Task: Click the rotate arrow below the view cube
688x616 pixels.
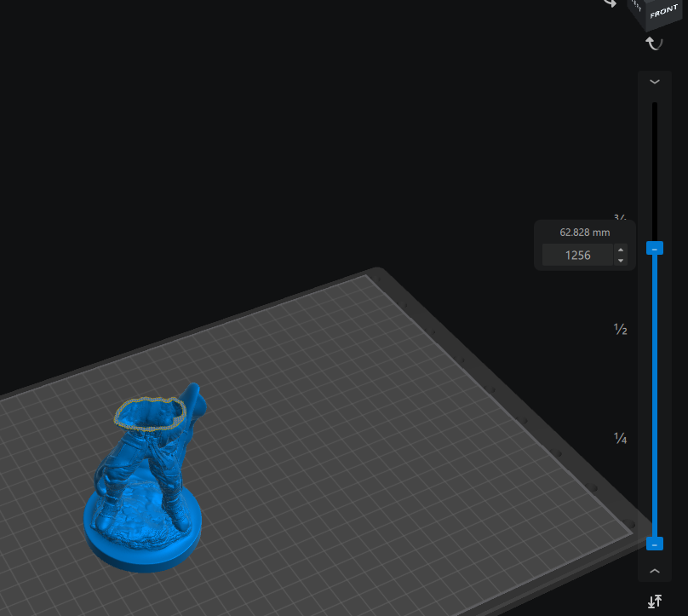Action: click(654, 43)
